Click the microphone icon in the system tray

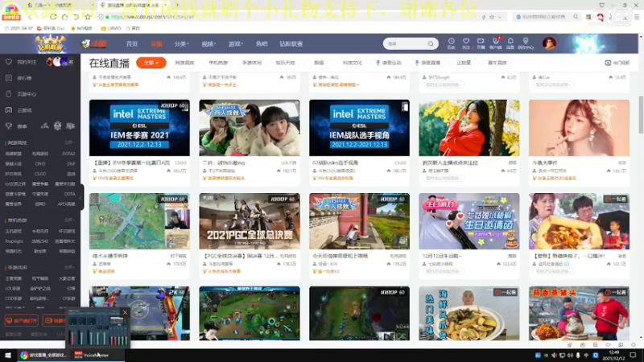coord(578,355)
